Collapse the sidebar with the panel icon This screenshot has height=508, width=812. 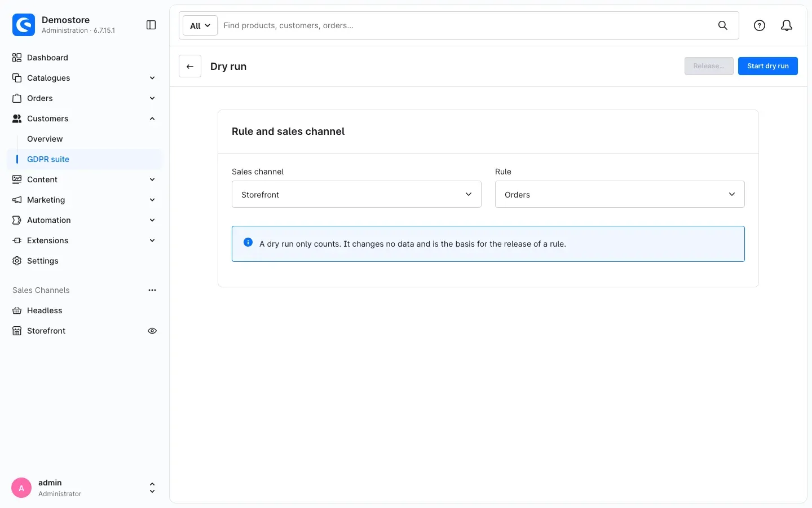151,25
